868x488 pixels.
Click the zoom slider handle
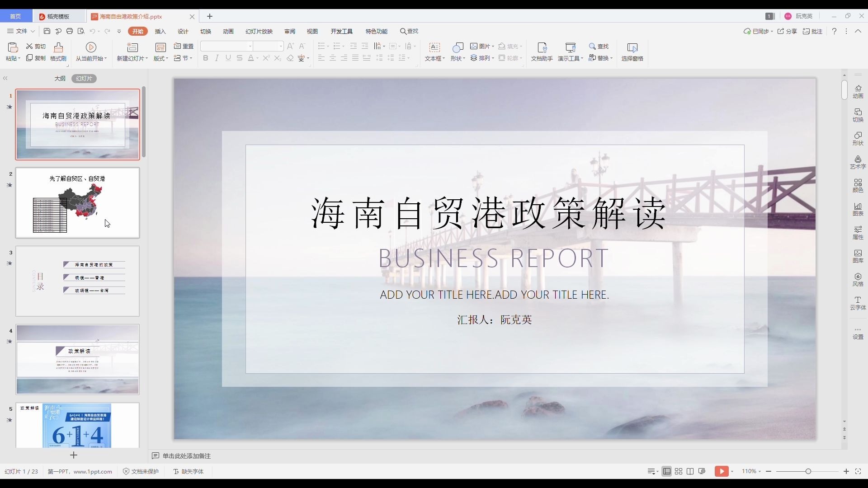coord(808,471)
